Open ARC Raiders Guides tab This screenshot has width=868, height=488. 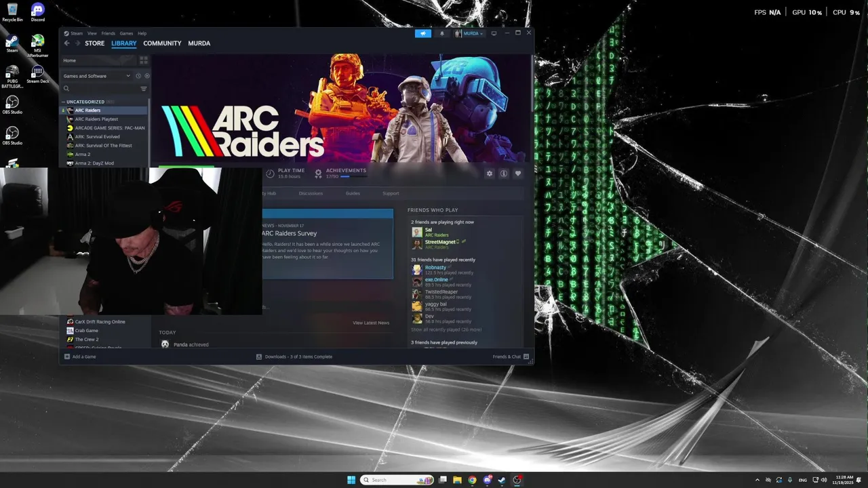(x=353, y=193)
